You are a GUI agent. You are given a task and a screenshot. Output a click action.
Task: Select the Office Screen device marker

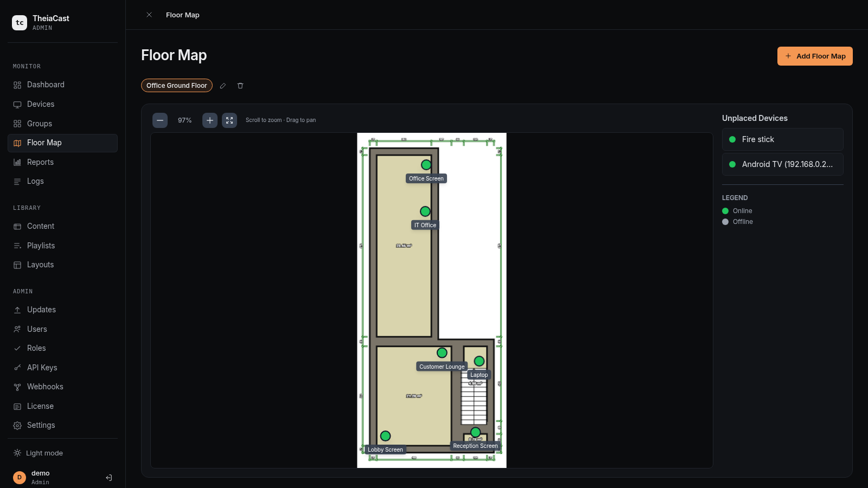[x=426, y=165]
